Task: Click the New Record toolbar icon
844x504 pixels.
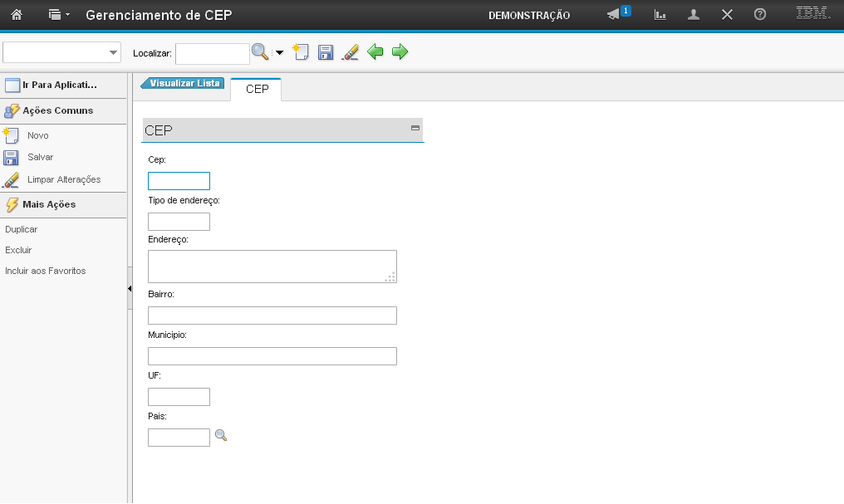Action: coord(301,52)
